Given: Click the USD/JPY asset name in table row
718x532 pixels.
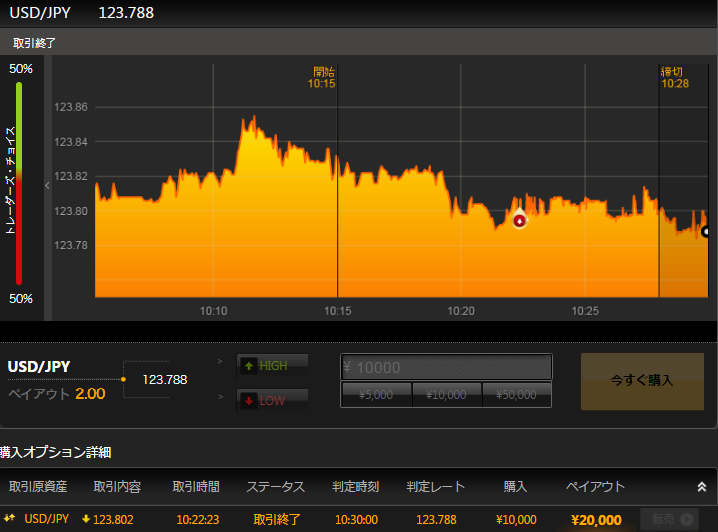Looking at the screenshot, I should click(x=47, y=519).
